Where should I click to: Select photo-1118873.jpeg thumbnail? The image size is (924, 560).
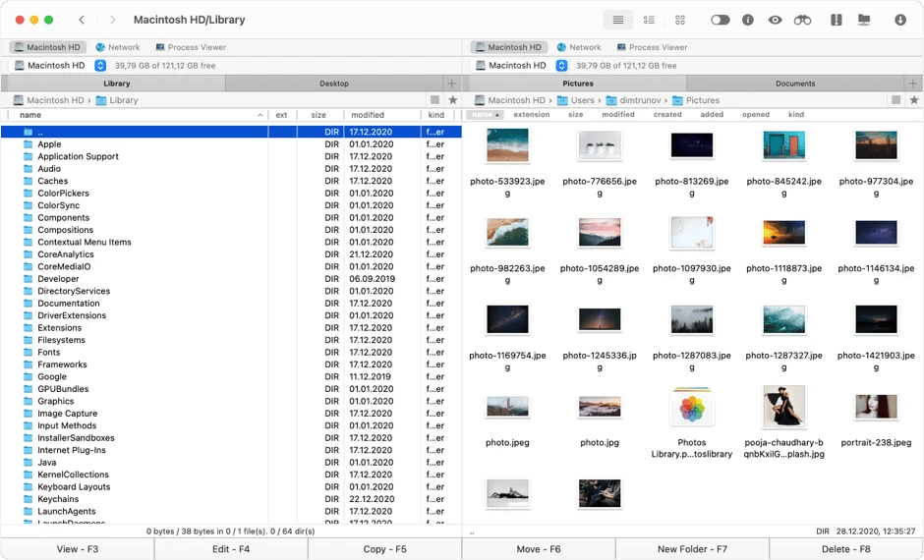pos(783,233)
